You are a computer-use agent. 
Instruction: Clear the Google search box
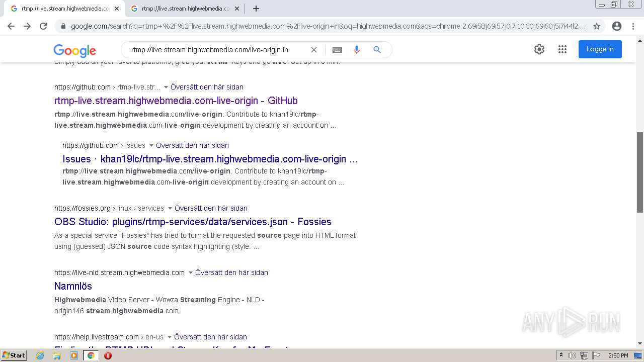pyautogui.click(x=313, y=50)
